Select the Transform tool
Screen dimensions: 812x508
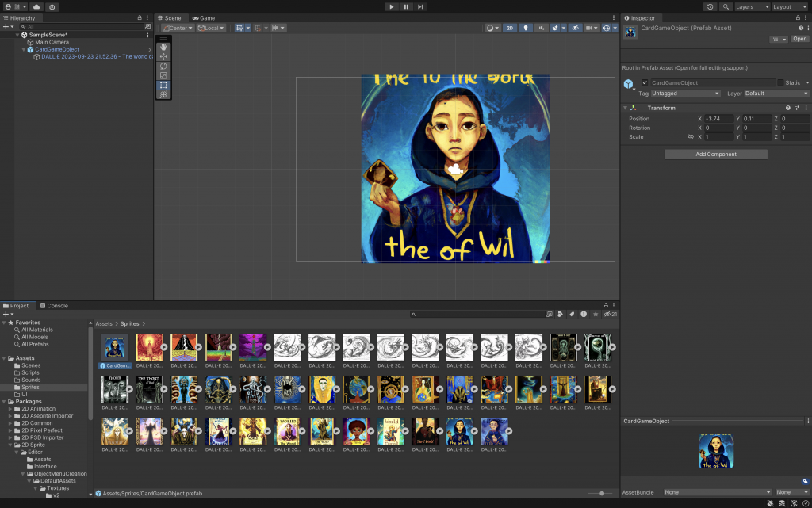tap(163, 94)
